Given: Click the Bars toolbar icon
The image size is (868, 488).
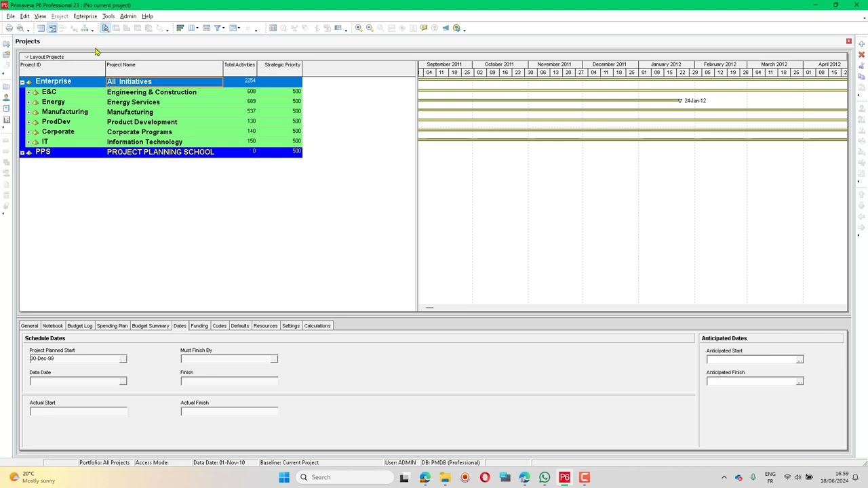Looking at the screenshot, I should point(180,28).
